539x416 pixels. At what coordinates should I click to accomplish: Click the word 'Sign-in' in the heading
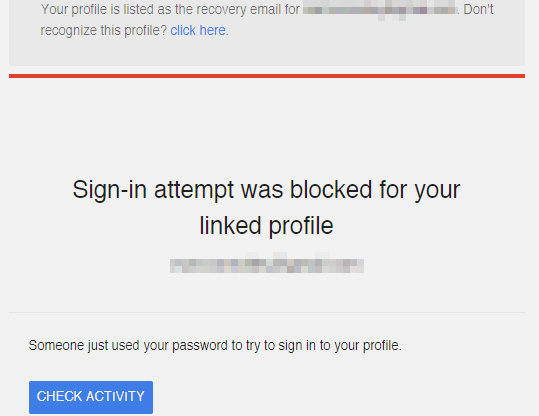coord(109,190)
